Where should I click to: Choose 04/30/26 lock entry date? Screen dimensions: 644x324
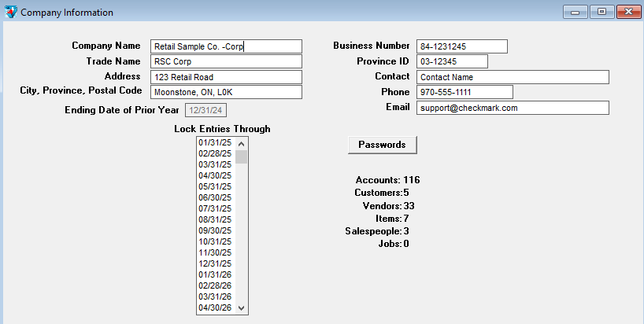click(x=215, y=307)
